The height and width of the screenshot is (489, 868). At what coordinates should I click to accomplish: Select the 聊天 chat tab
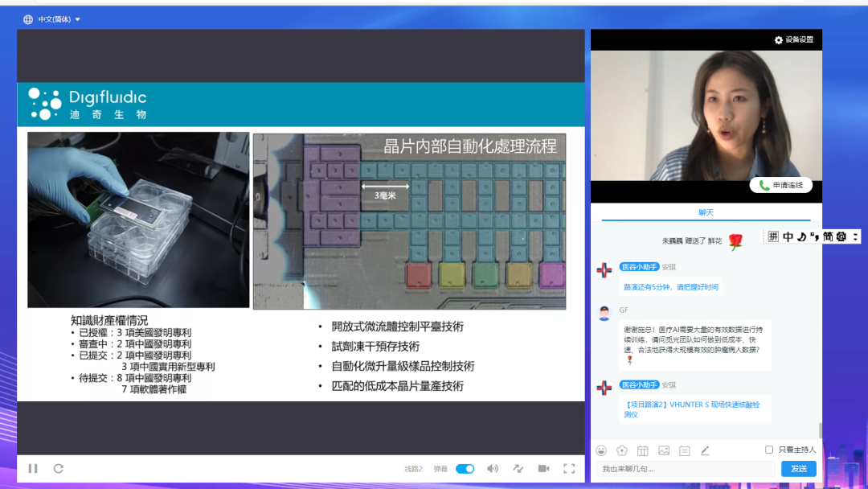tap(706, 212)
